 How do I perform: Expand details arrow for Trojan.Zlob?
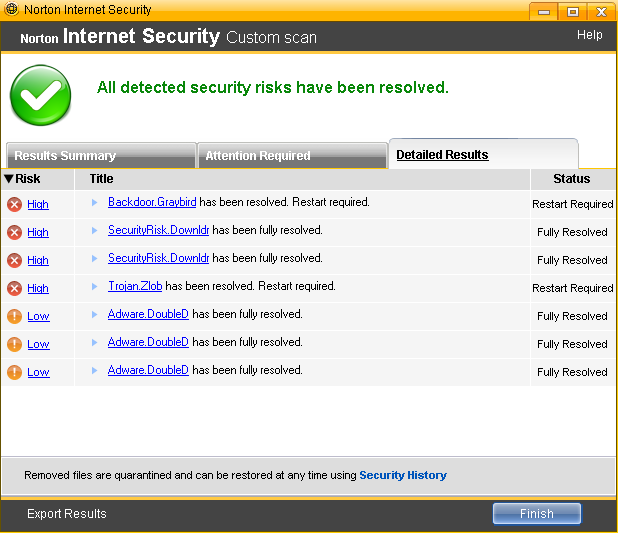[x=95, y=286]
